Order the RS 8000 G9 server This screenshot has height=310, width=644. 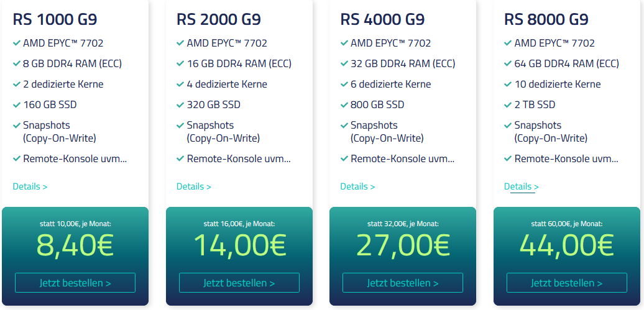coord(567,283)
